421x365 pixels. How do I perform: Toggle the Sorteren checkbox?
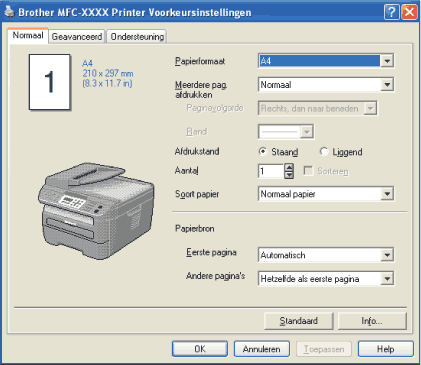point(308,171)
